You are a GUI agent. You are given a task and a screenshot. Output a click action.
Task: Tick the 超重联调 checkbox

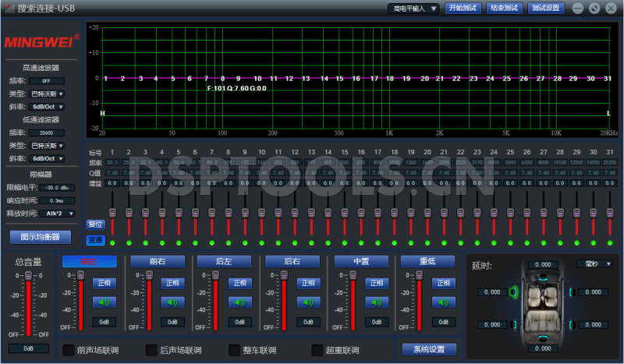coord(317,350)
